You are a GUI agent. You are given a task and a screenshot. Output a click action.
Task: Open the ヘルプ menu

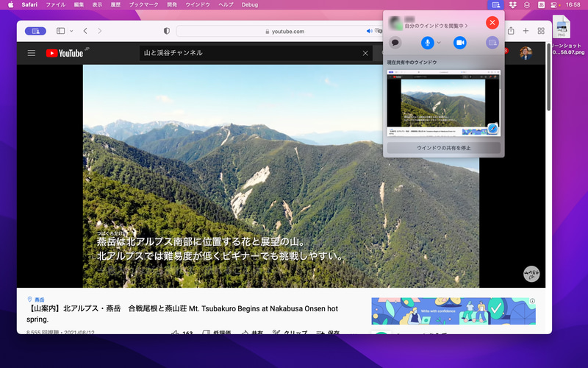(x=226, y=4)
